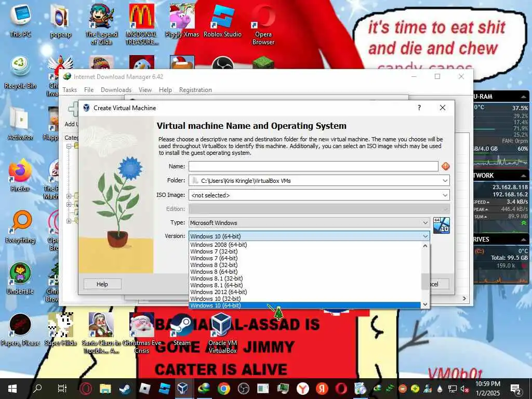The height and width of the screenshot is (399, 532).
Task: Launch Undertale desktop shortcut
Action: pos(20,278)
